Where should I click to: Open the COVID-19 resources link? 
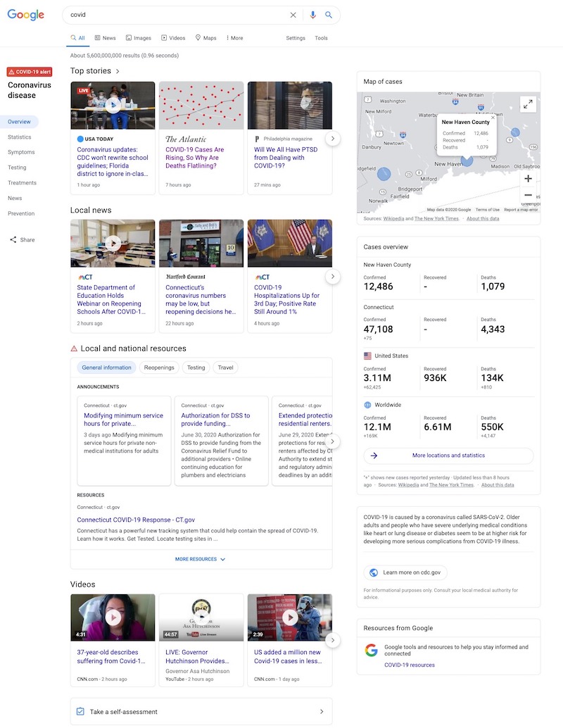pos(410,665)
